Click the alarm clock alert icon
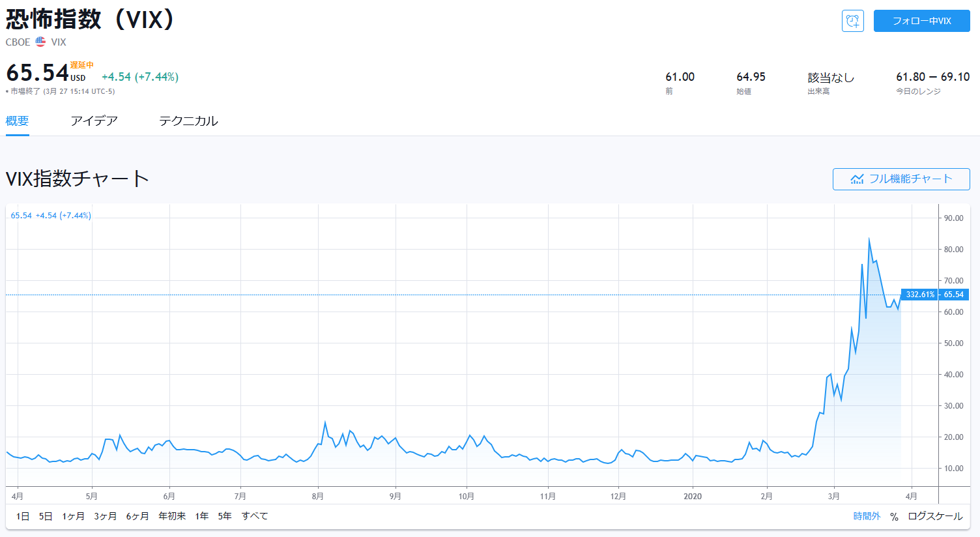Screen dimensions: 980x537 pyautogui.click(x=852, y=21)
